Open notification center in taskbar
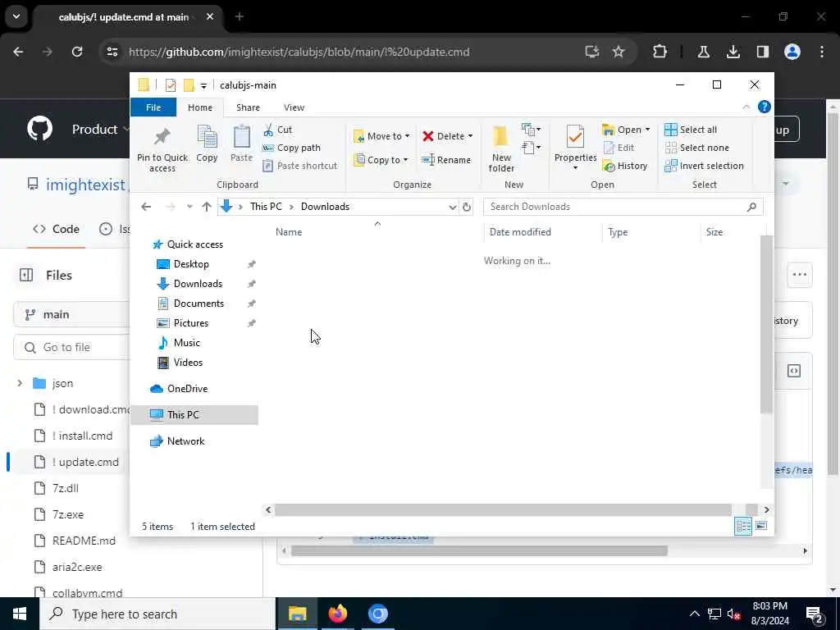 815,614
